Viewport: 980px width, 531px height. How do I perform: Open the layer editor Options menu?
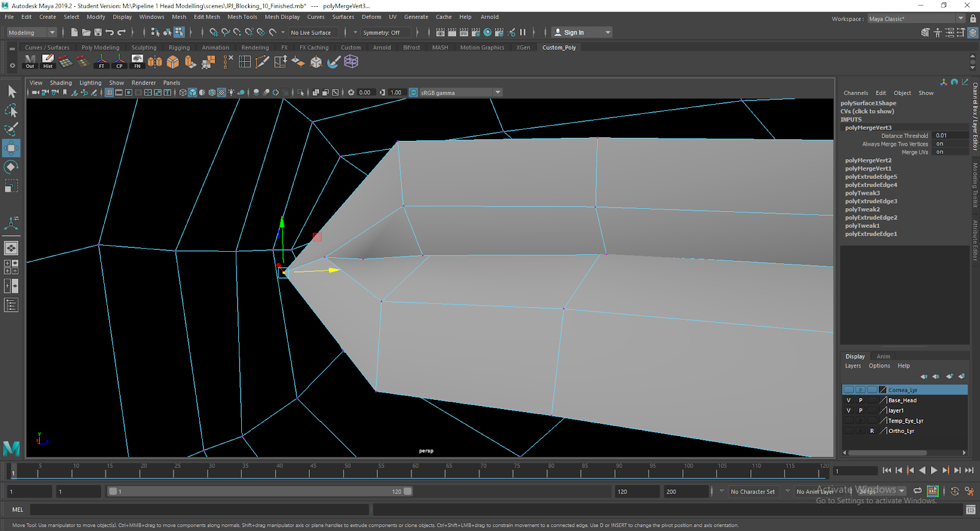[880, 366]
